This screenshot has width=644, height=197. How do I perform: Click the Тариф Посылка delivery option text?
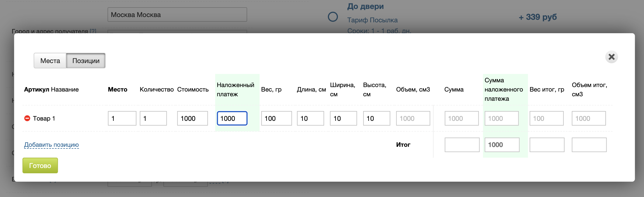(372, 20)
